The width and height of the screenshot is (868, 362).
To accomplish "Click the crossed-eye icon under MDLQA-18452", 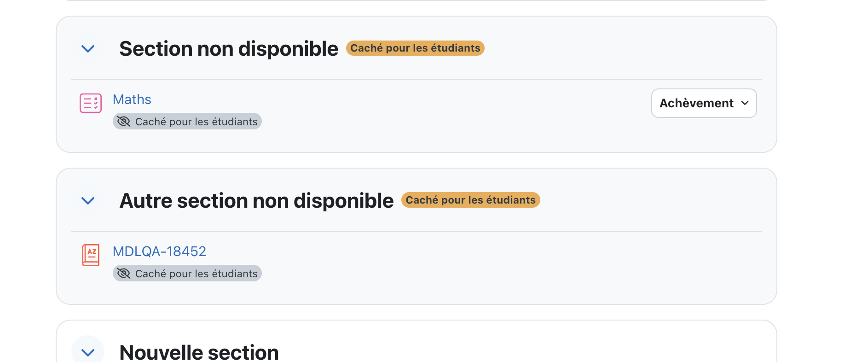I will (124, 274).
